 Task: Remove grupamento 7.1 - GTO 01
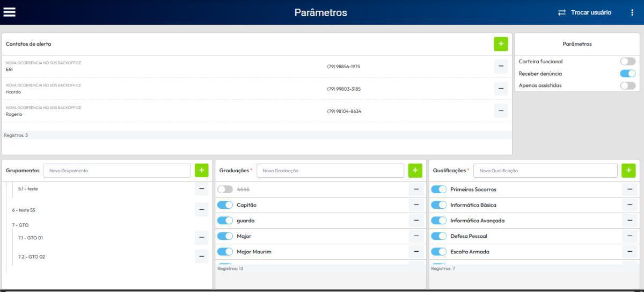202,237
